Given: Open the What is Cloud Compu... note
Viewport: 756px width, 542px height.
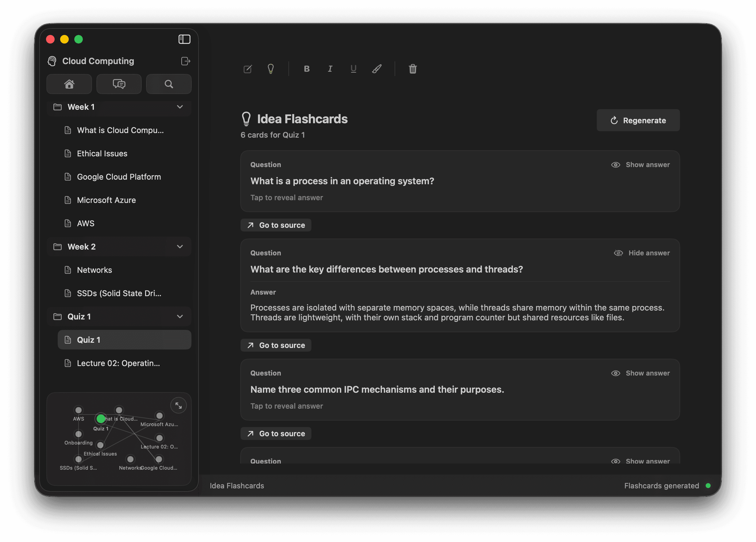Looking at the screenshot, I should (x=124, y=130).
